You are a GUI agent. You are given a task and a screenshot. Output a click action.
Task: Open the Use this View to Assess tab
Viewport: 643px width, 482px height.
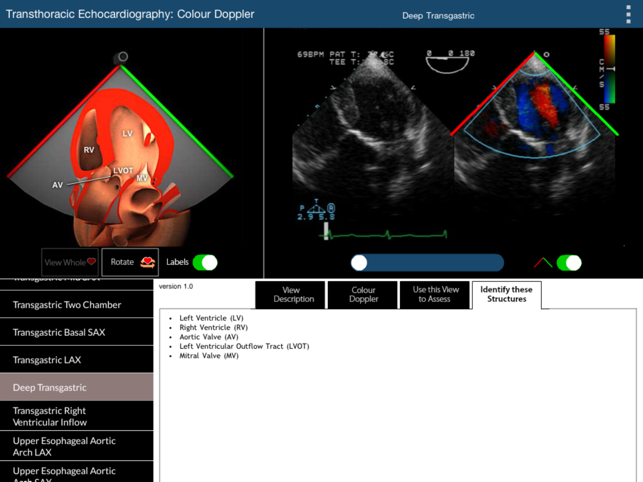click(435, 295)
